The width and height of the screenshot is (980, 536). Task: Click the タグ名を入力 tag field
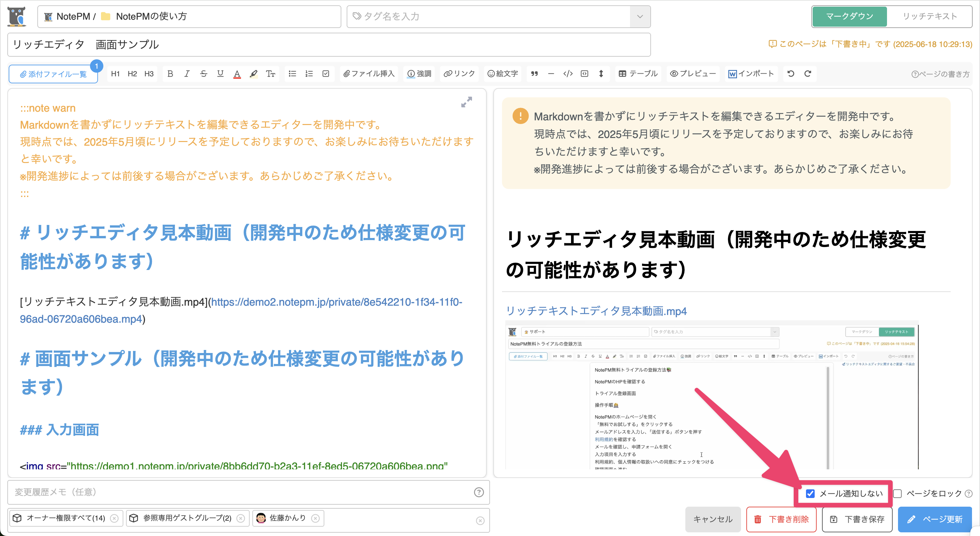[488, 16]
